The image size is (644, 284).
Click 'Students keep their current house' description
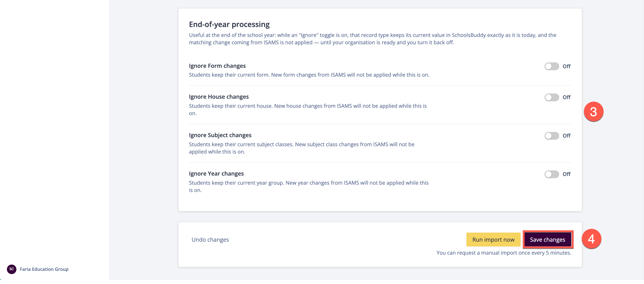point(308,109)
